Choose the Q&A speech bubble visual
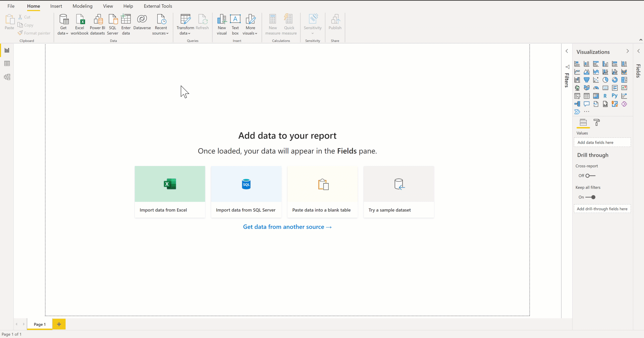The width and height of the screenshot is (644, 338). tap(586, 104)
